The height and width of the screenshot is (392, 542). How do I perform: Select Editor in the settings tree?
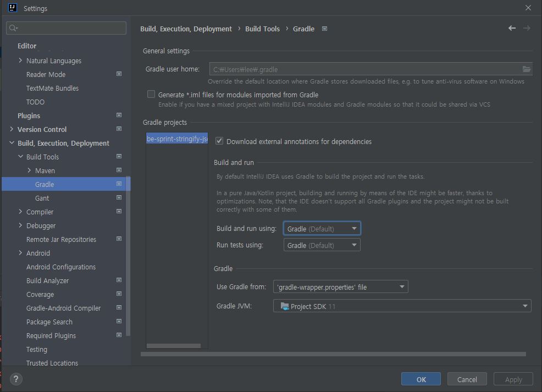pos(27,46)
